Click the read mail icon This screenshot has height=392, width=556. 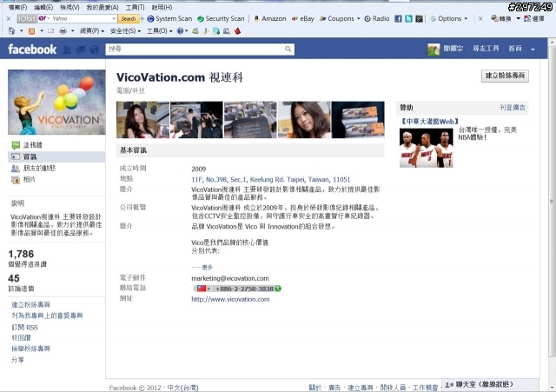click(51, 31)
